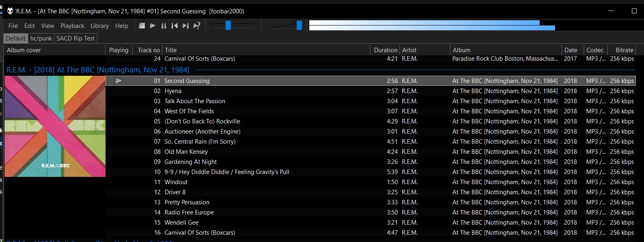The image size is (644, 242).
Task: Open the Library menu
Action: coord(99,25)
